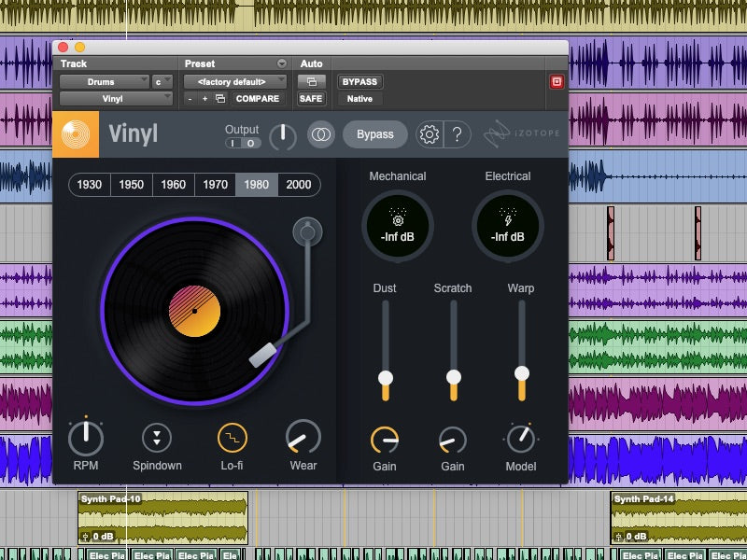Click the tonearm pivot on turntable
Viewport: 747px width, 560px height.
coord(308,232)
